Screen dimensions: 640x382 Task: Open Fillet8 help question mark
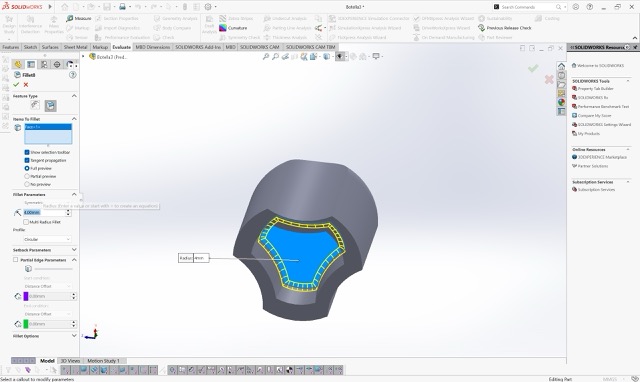click(x=73, y=75)
